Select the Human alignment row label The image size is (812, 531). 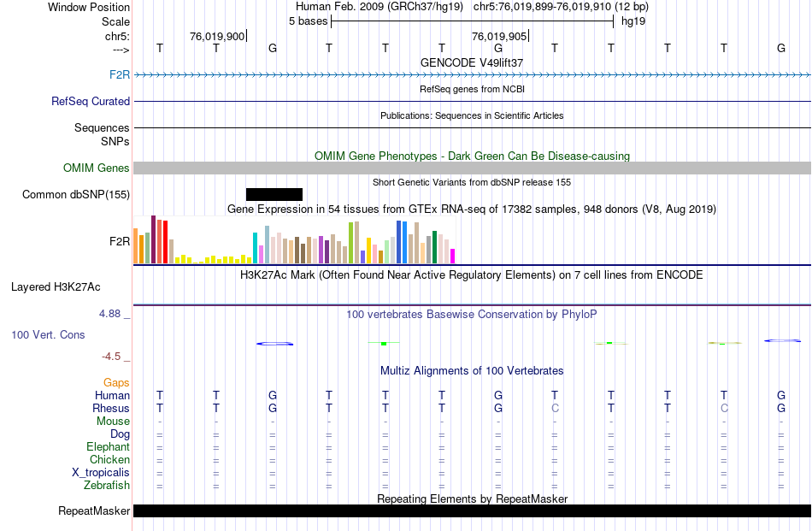(x=112, y=395)
